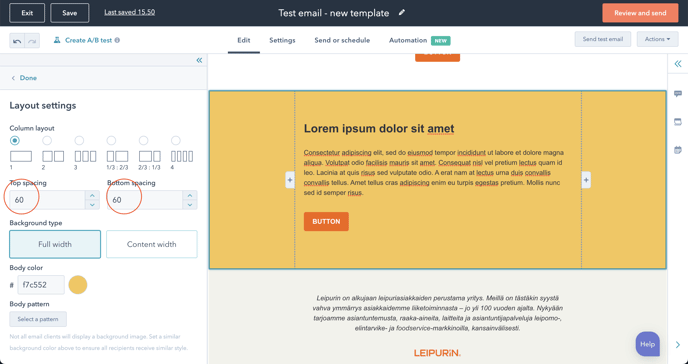Switch to the Settings tab
The image size is (688, 364).
pyautogui.click(x=282, y=40)
